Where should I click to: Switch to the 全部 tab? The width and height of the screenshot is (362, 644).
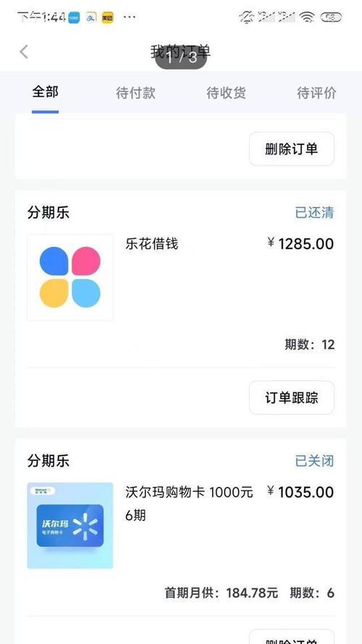point(45,92)
